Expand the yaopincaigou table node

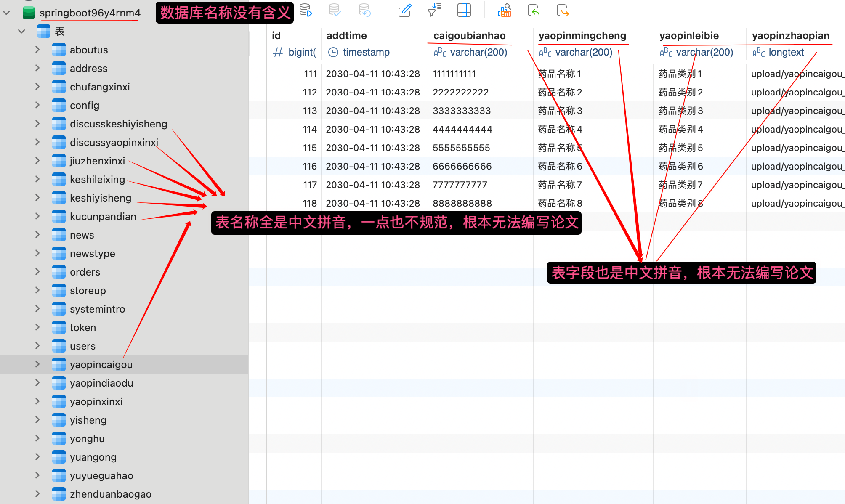point(37,364)
